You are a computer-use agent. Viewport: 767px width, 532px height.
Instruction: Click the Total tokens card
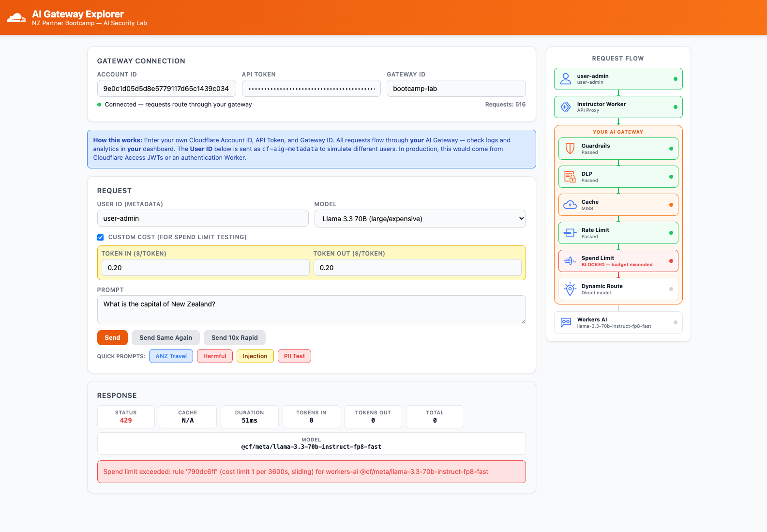435,417
